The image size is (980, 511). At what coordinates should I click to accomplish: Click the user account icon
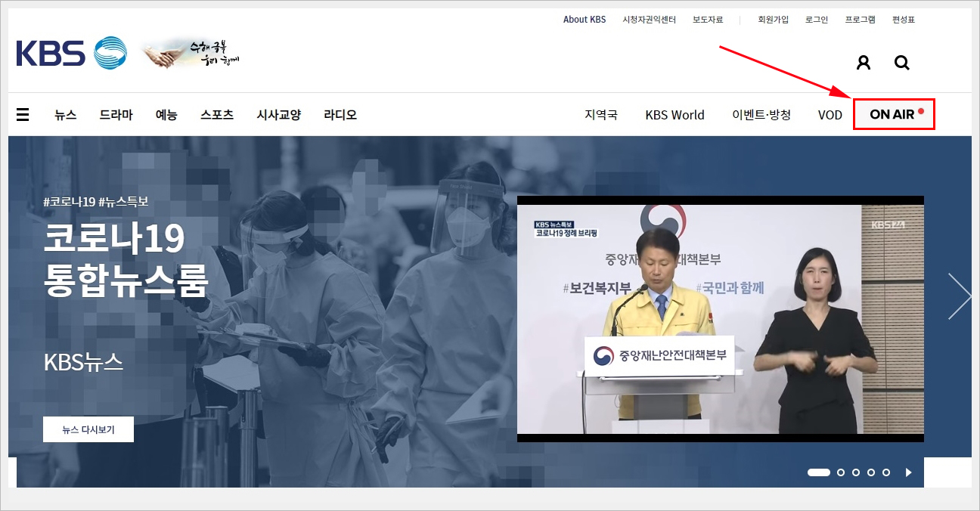tap(864, 63)
